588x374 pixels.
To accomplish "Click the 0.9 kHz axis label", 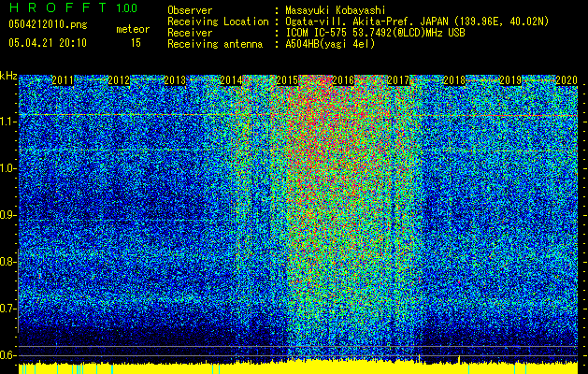I will (x=7, y=215).
